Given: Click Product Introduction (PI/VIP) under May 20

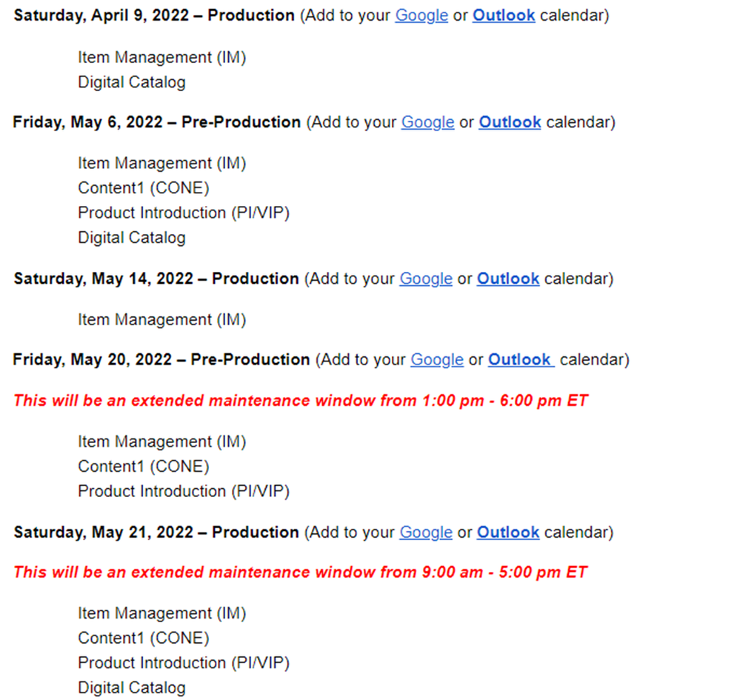Looking at the screenshot, I should pos(183,491).
